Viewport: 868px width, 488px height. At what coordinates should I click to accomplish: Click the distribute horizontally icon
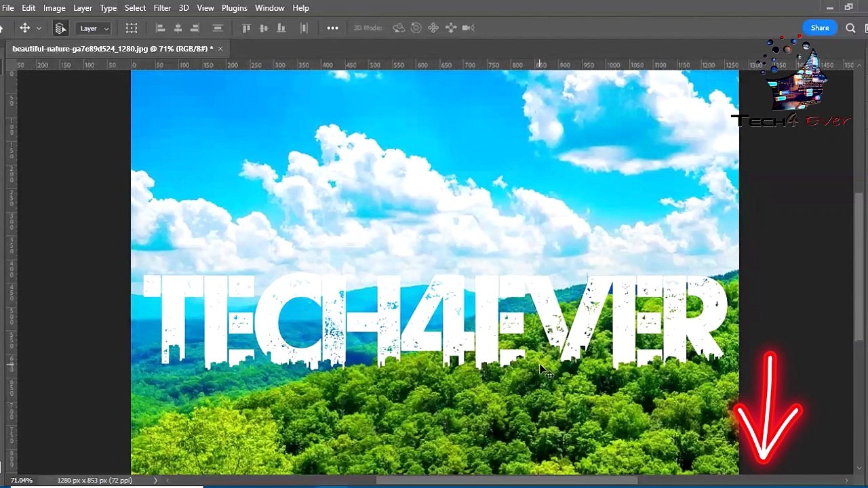304,28
